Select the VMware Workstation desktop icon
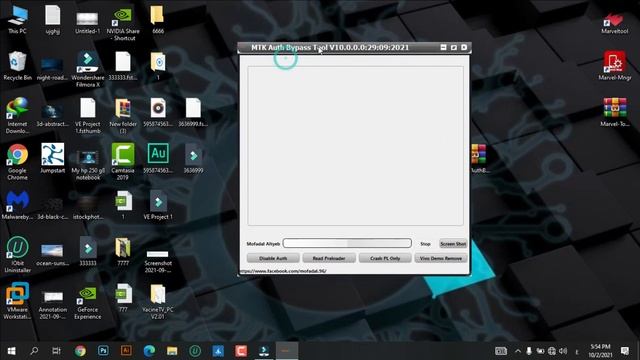640x360 pixels. pyautogui.click(x=17, y=301)
